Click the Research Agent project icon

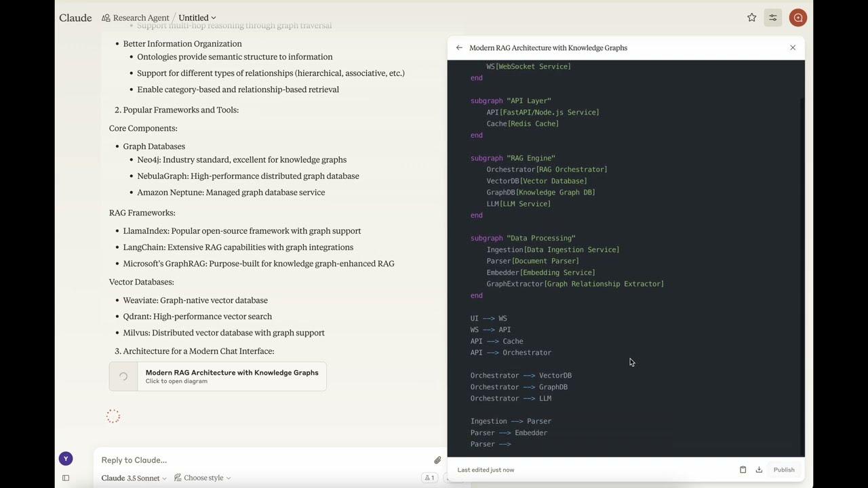click(106, 18)
